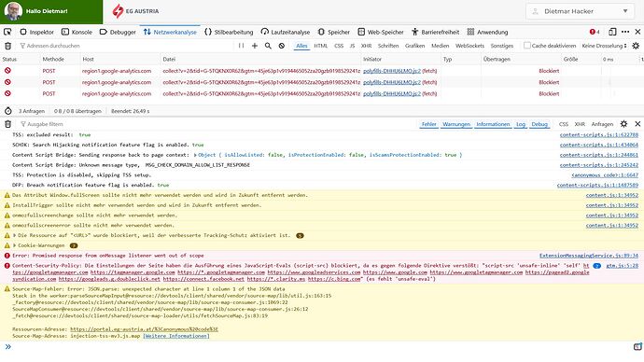Open the Inspektor tab

(37, 32)
